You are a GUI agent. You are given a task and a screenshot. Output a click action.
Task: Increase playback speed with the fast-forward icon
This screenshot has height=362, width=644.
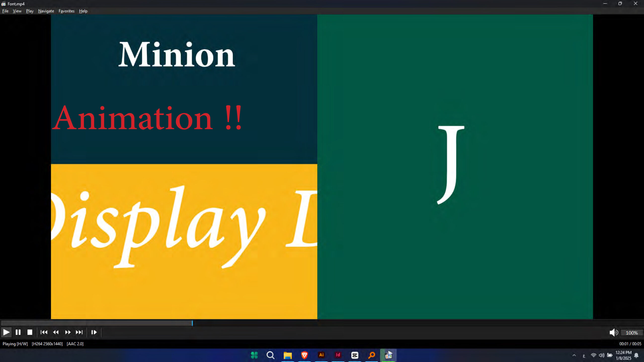coord(68,332)
